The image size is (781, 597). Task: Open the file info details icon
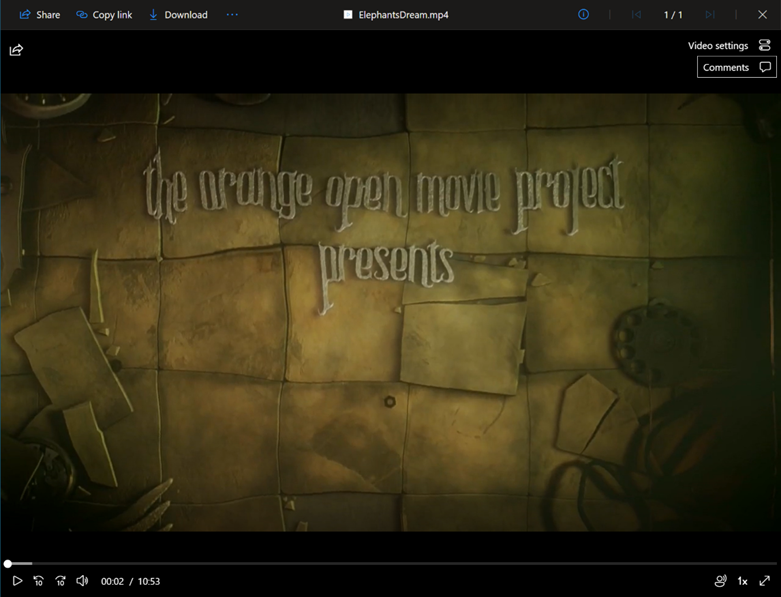[583, 14]
